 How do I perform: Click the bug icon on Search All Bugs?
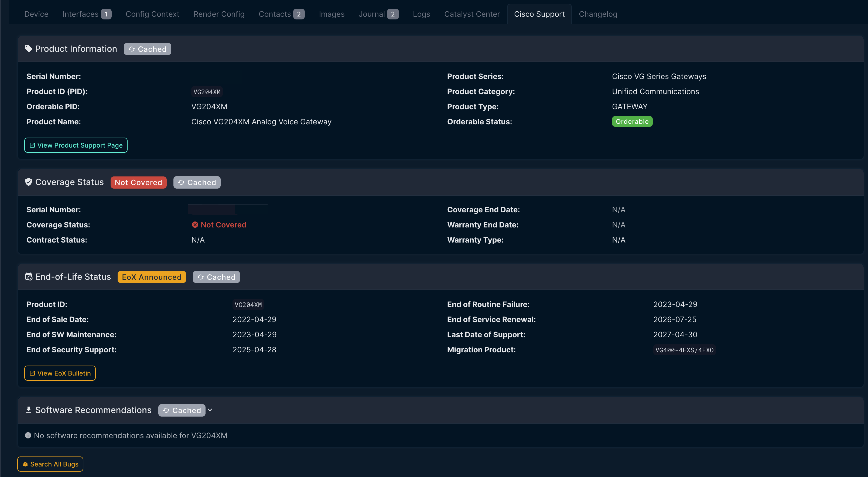pos(25,465)
